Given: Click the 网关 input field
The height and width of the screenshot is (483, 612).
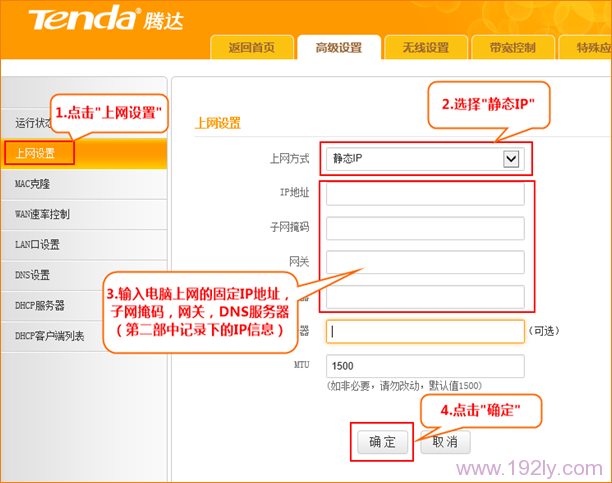Looking at the screenshot, I should point(425,262).
